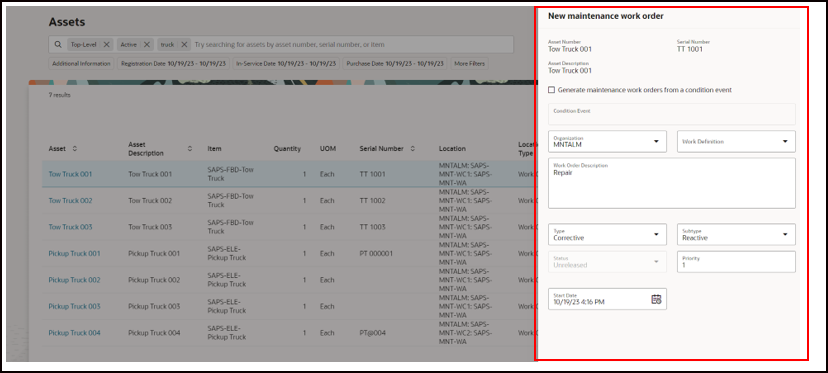Image resolution: width=828 pixels, height=373 pixels.
Task: Remove the Top-Level filter chip
Action: (106, 45)
